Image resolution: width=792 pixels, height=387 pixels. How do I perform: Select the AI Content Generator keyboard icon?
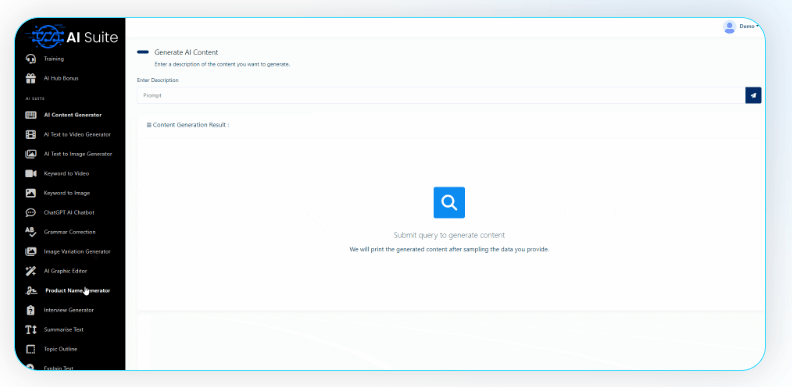(31, 115)
